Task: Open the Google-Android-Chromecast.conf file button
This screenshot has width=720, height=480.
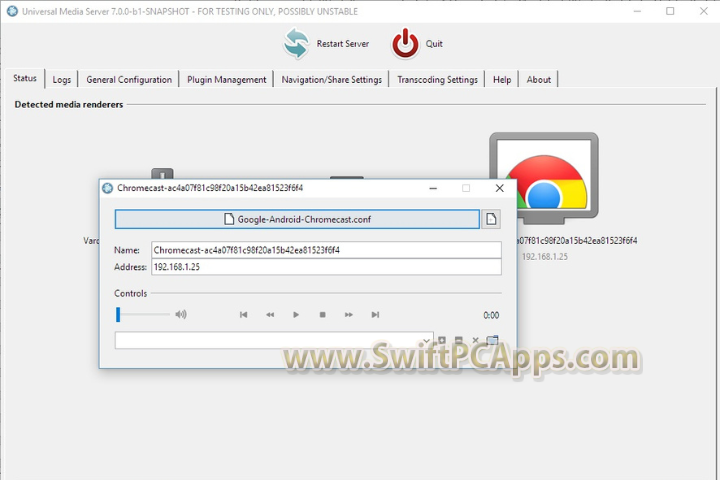Action: [297, 219]
